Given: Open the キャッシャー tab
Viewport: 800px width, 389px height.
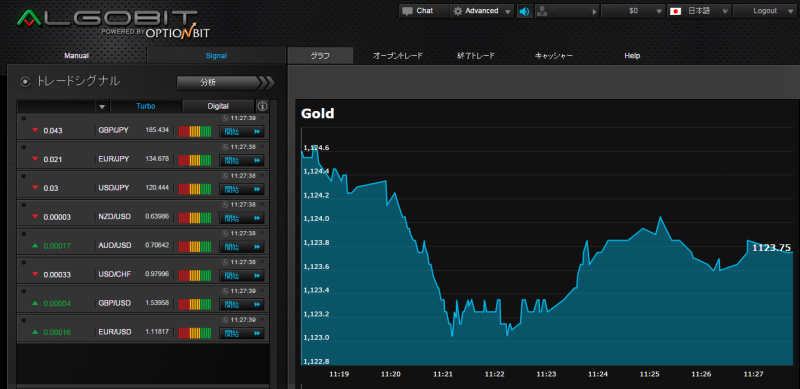Looking at the screenshot, I should click(554, 56).
